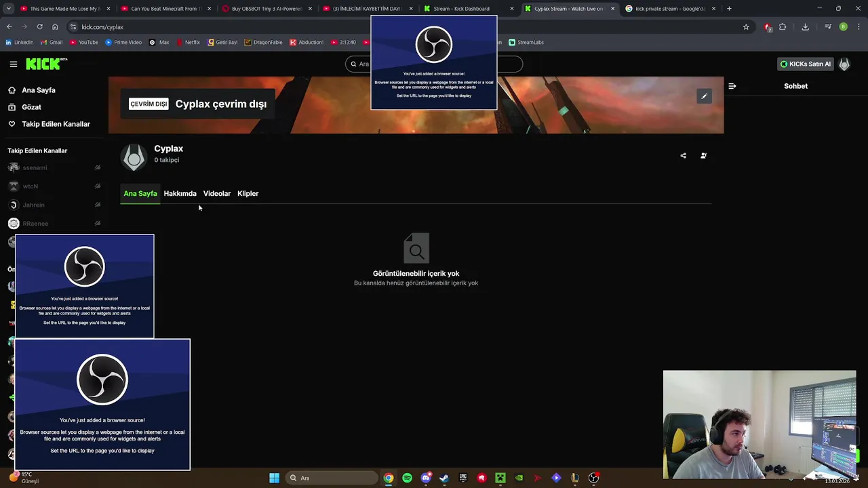View site information for kick.com
This screenshot has height=488, width=868.
point(73,27)
